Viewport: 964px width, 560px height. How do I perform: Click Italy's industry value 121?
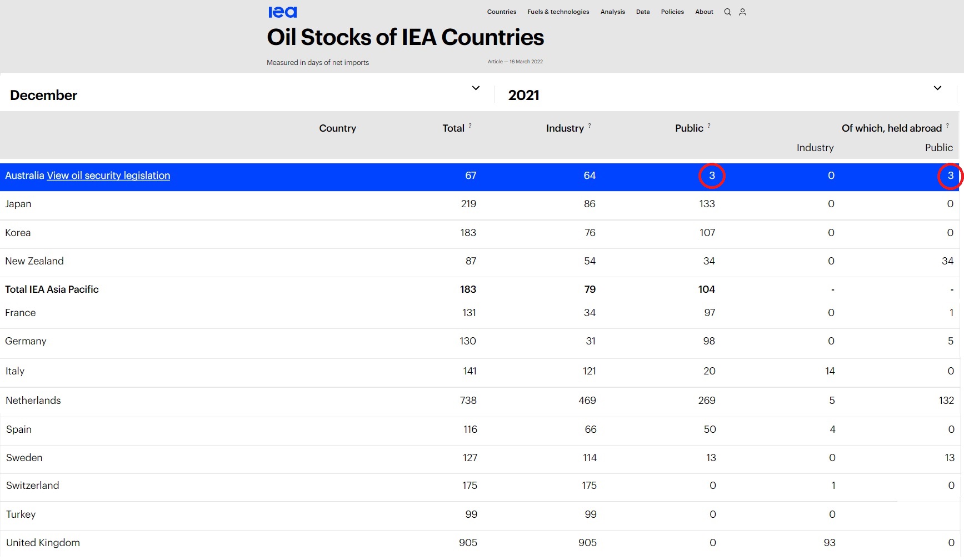[x=590, y=371]
